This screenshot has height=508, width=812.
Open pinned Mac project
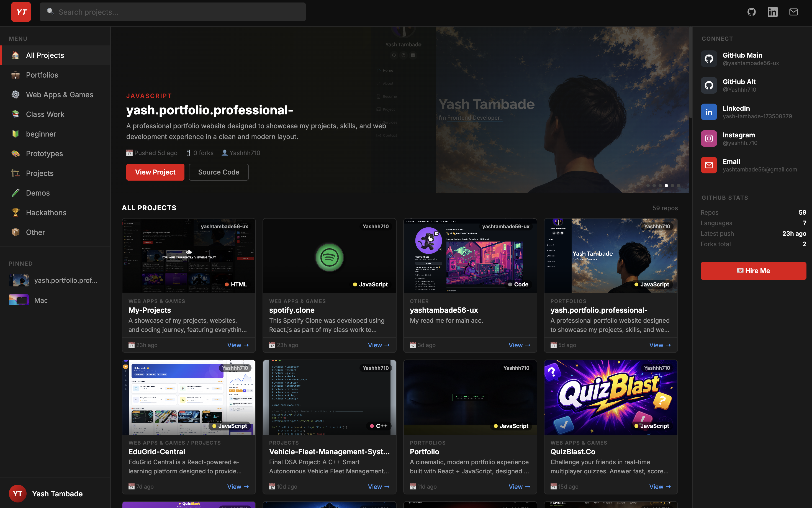(x=55, y=300)
